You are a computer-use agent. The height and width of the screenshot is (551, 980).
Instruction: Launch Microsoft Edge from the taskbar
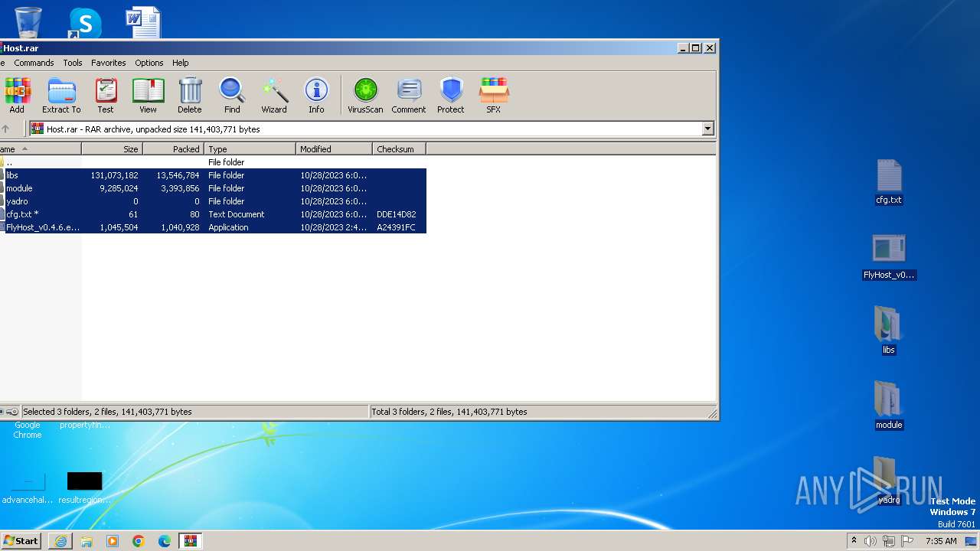(x=165, y=541)
